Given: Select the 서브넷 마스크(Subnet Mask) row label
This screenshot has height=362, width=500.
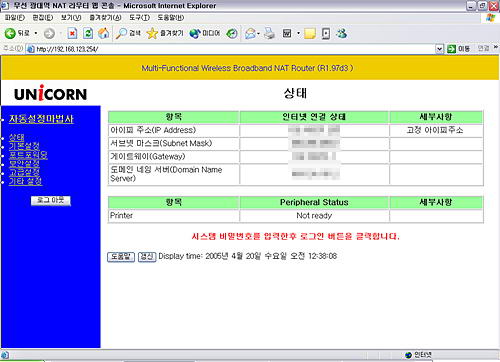Looking at the screenshot, I should [161, 143].
